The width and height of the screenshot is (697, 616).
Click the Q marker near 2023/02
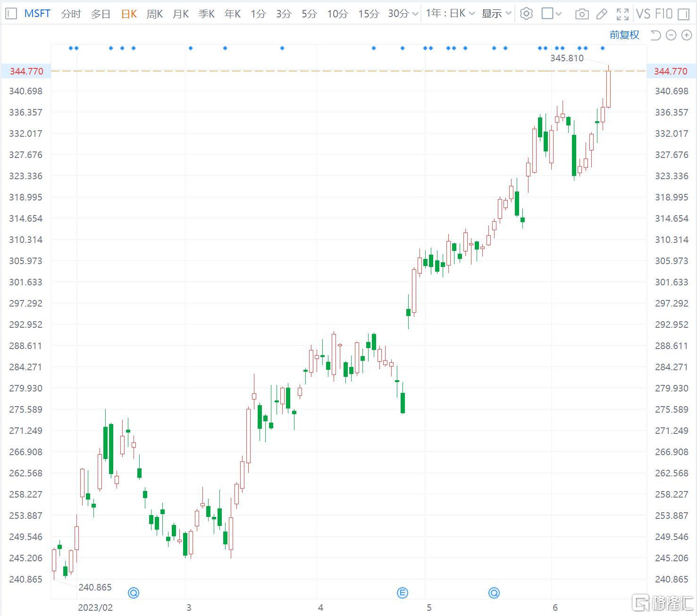(134, 593)
